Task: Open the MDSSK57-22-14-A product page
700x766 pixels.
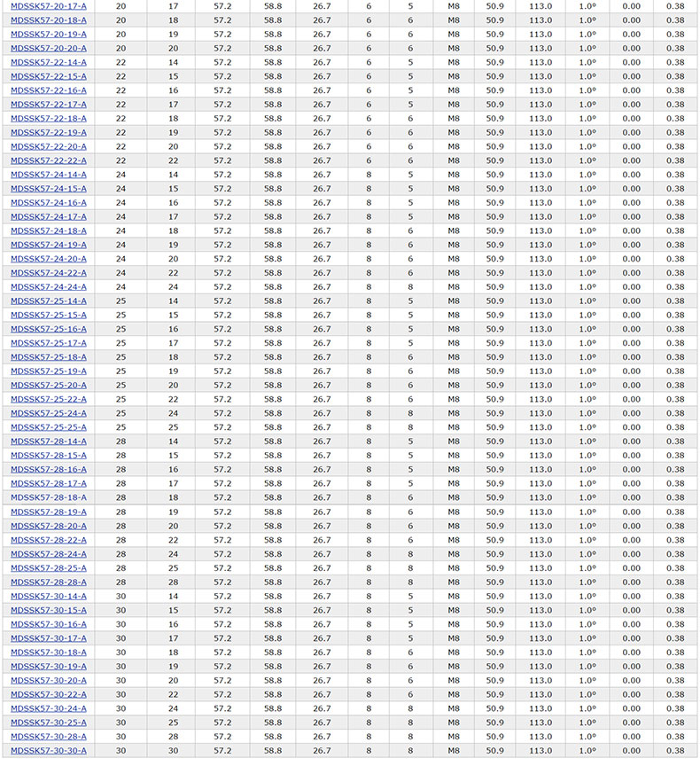Action: (49, 62)
